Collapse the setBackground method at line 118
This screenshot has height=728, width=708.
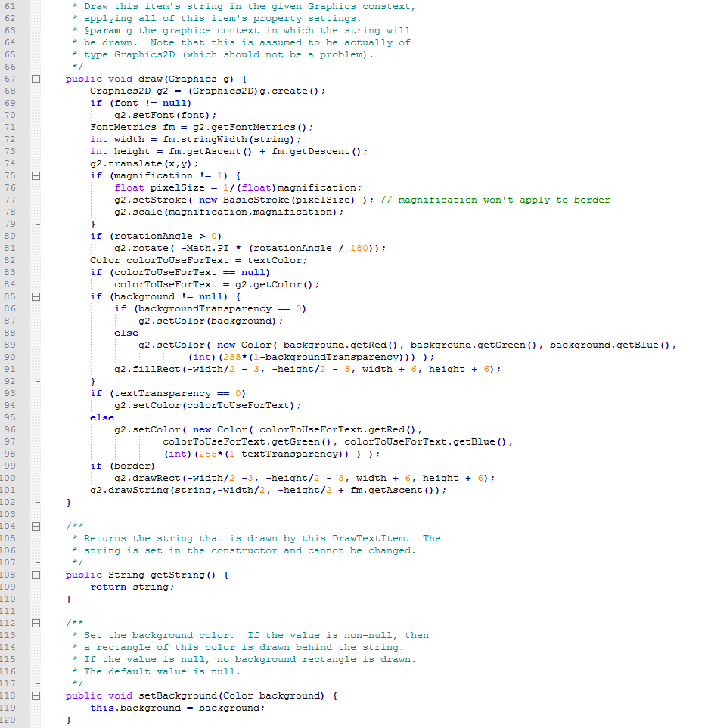(x=35, y=695)
